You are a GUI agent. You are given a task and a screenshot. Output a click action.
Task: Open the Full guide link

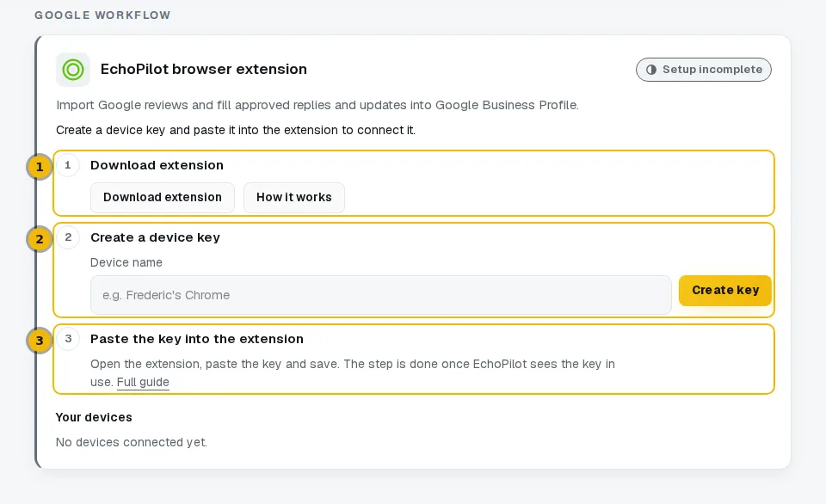coord(143,383)
